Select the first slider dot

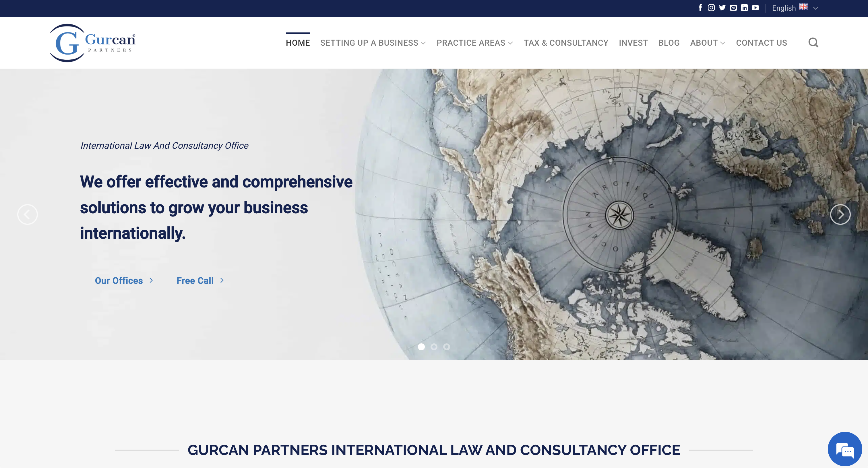[x=421, y=347]
